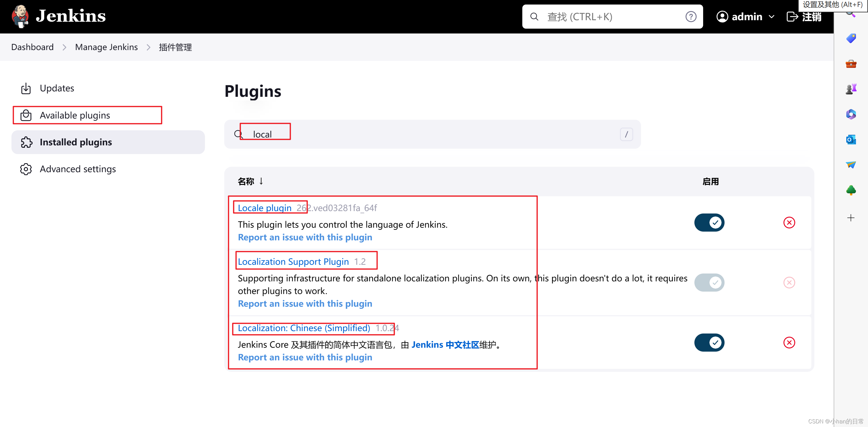The image size is (868, 427).
Task: Disable the Locale plugin toggle
Action: [709, 223]
